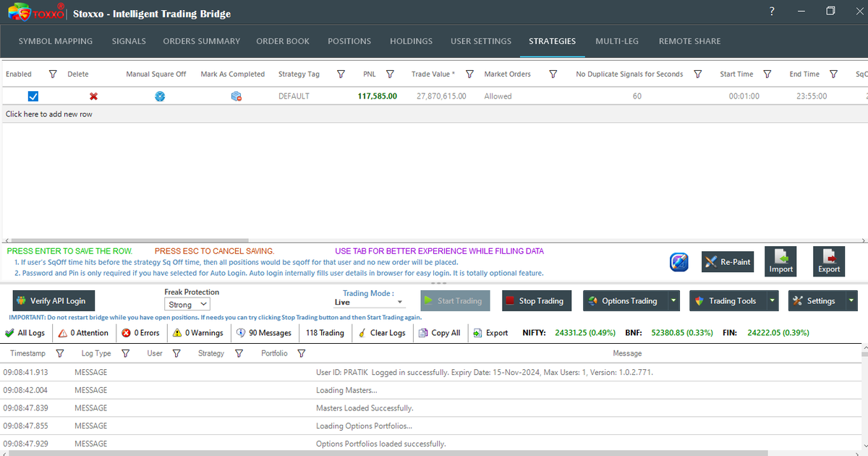The height and width of the screenshot is (456, 868).
Task: Click the Mark As Completed icon in DEFAULT row
Action: [x=236, y=96]
